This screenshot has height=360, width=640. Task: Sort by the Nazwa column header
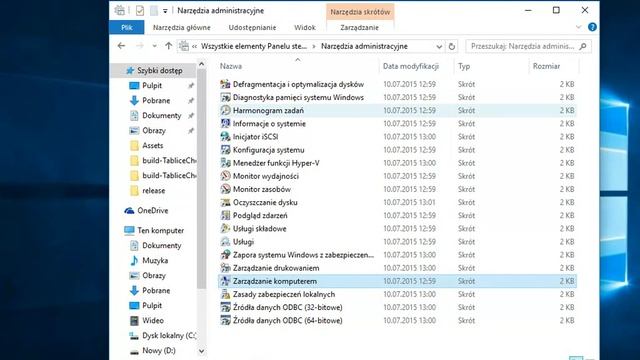coord(231,66)
